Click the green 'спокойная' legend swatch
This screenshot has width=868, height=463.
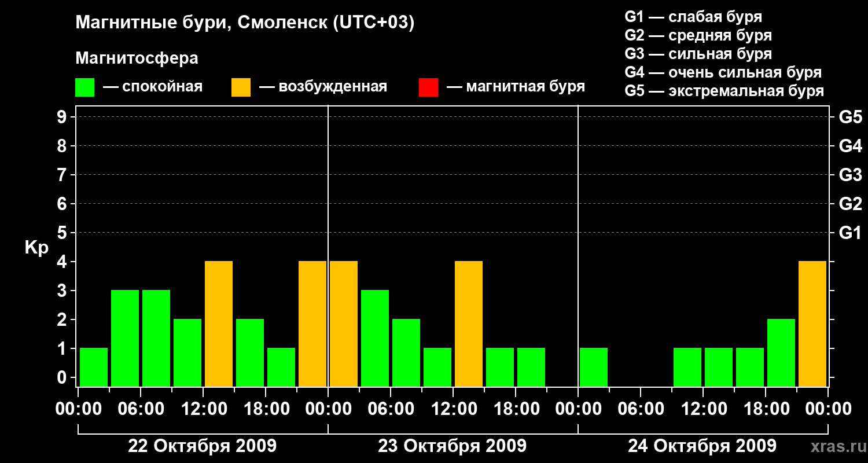pyautogui.click(x=85, y=87)
